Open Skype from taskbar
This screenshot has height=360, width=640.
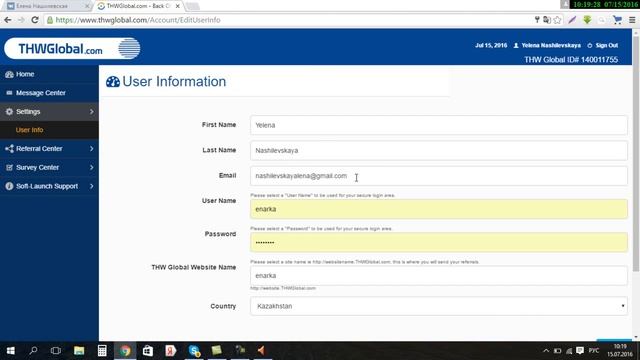[x=194, y=351]
